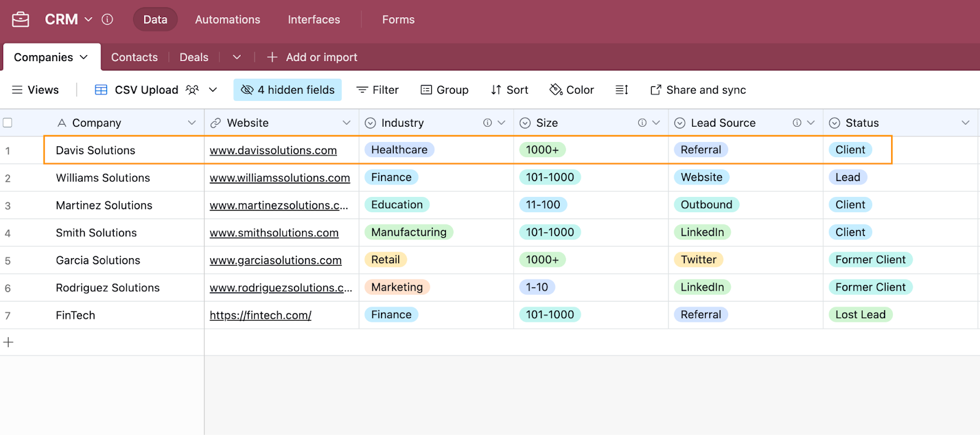Expand the CRM base name dropdown
Image resolution: width=980 pixels, height=435 pixels.
point(88,20)
